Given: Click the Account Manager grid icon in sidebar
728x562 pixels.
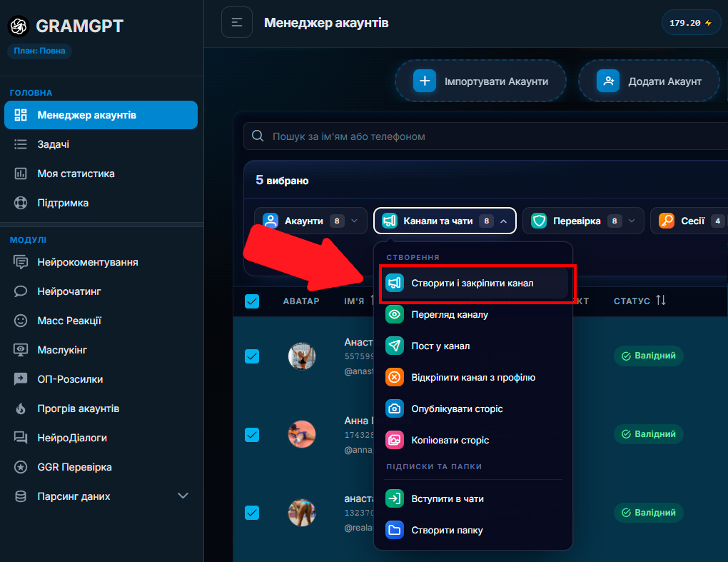Looking at the screenshot, I should [x=21, y=115].
